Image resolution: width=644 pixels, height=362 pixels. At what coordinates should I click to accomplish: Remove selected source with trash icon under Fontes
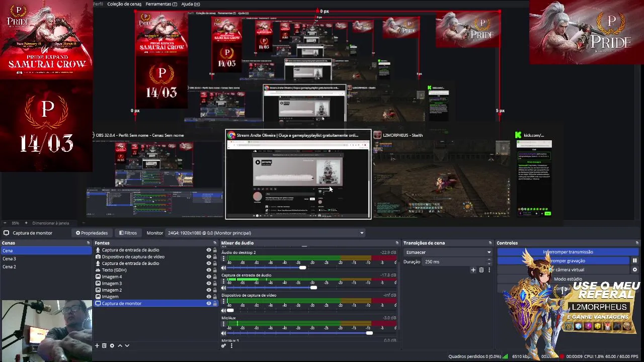[x=104, y=345]
